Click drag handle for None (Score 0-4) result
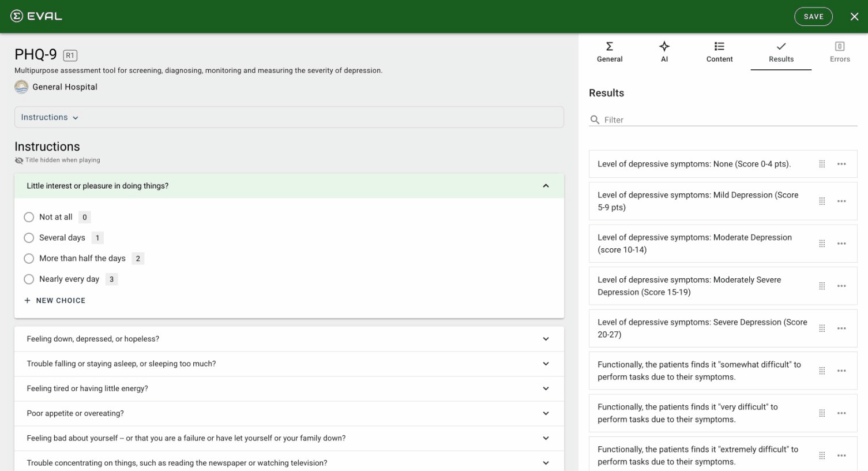The width and height of the screenshot is (868, 471). click(x=822, y=164)
